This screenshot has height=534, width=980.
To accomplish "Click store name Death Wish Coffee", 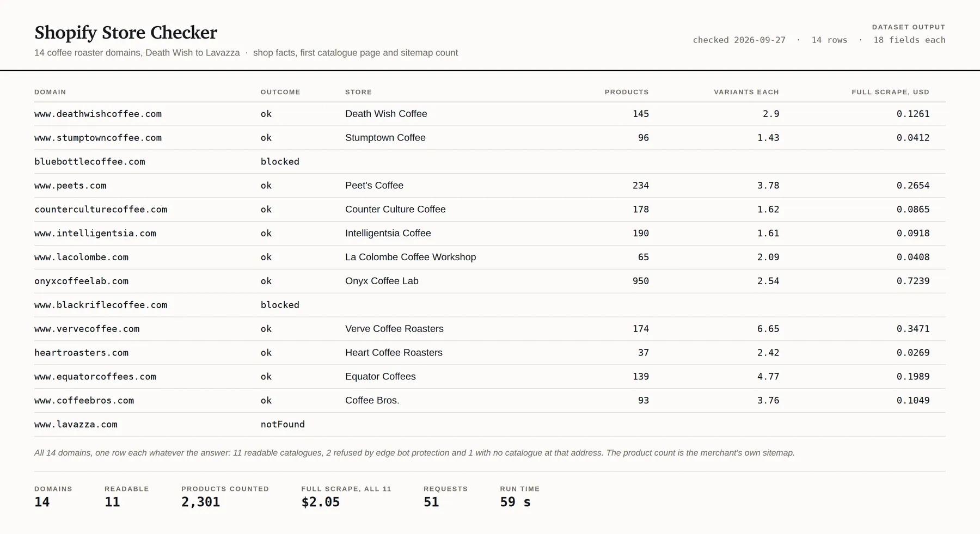I will pos(386,114).
